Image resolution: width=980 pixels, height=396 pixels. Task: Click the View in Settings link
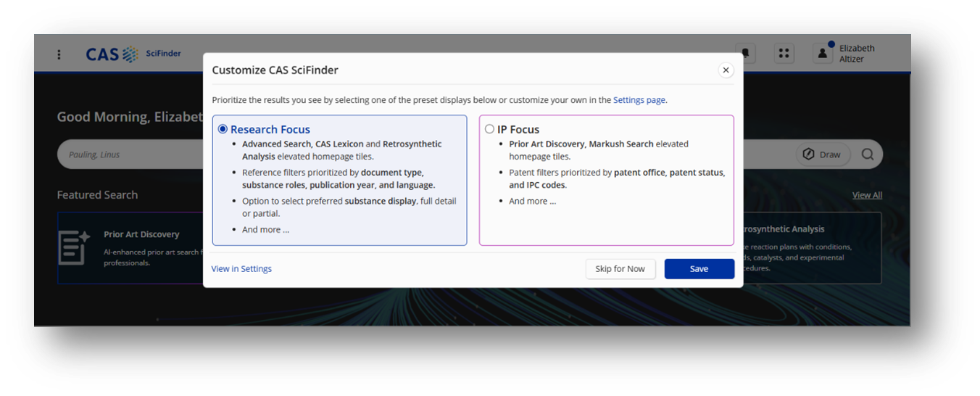tap(241, 269)
